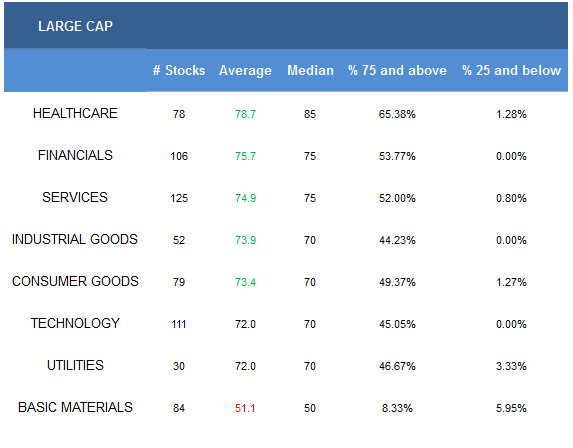Viewport: 573px width, 448px height.
Task: Click the INDUSTRIAL GOODS sector label
Action: [x=75, y=239]
